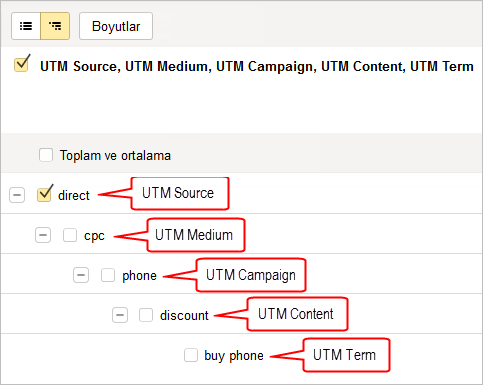
Task: Click the cpc medium label
Action: point(94,236)
